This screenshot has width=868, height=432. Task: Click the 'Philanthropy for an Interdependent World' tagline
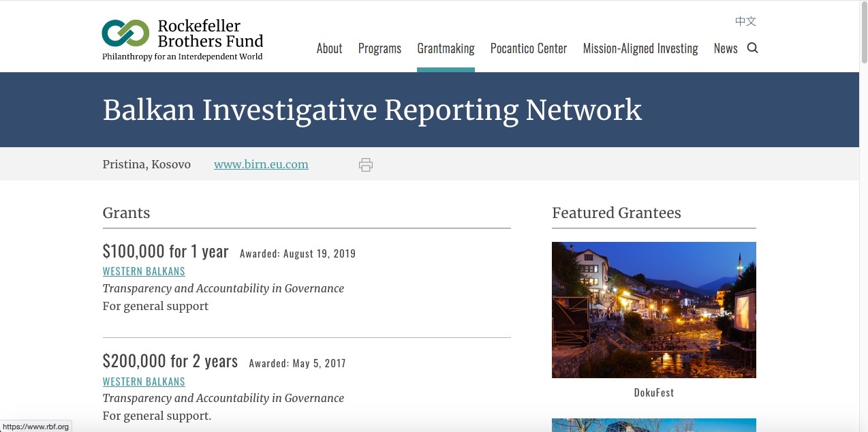[x=182, y=57]
